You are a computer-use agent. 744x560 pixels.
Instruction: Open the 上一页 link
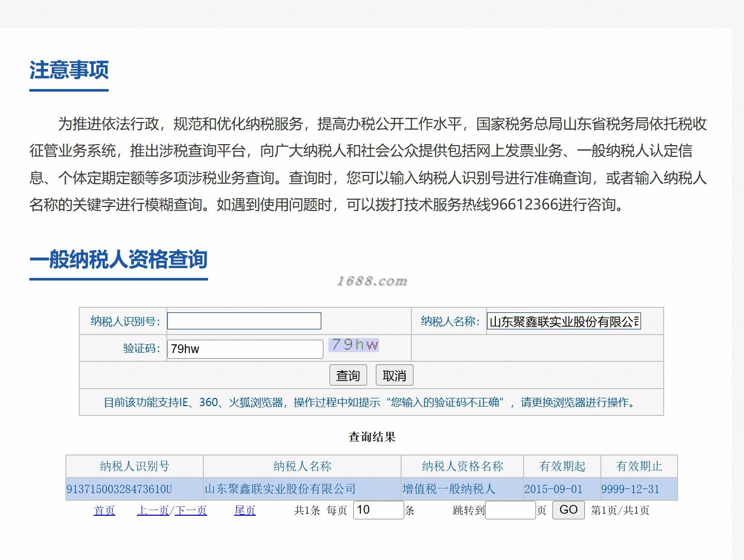coord(153,510)
